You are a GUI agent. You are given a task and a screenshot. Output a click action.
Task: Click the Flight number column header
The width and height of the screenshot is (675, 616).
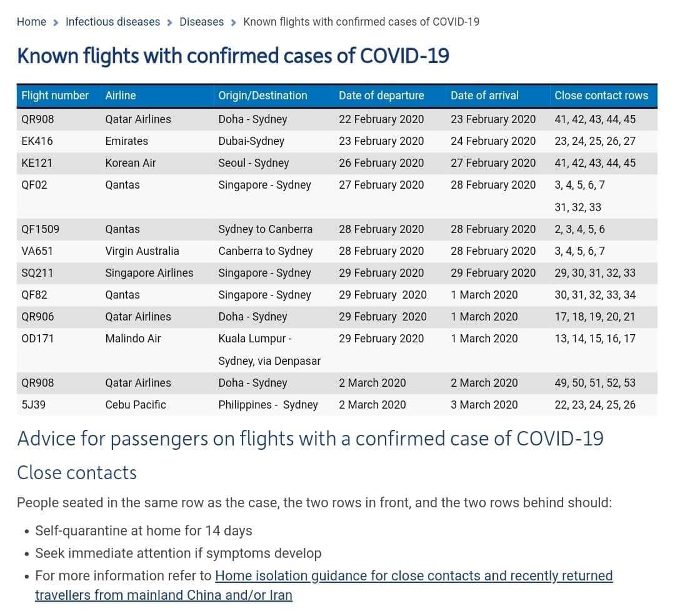(x=55, y=96)
